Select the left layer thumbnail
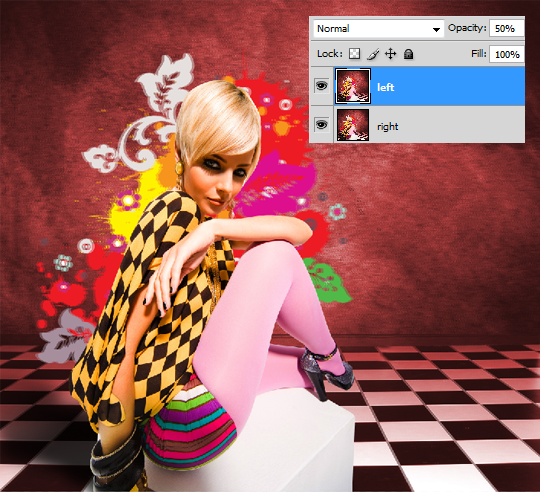The width and height of the screenshot is (540, 492). (353, 86)
